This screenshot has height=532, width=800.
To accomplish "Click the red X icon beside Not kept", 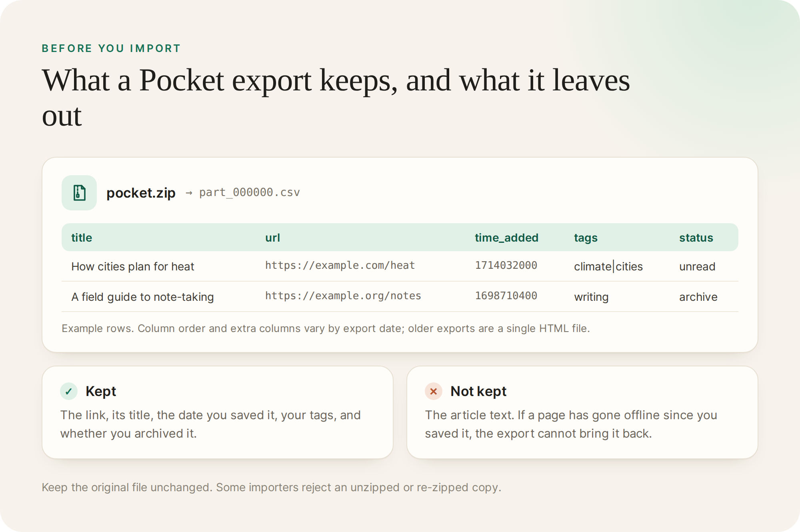I will [x=434, y=391].
